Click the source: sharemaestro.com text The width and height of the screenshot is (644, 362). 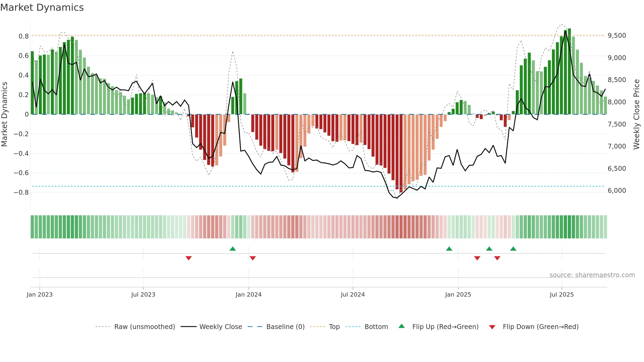point(592,275)
